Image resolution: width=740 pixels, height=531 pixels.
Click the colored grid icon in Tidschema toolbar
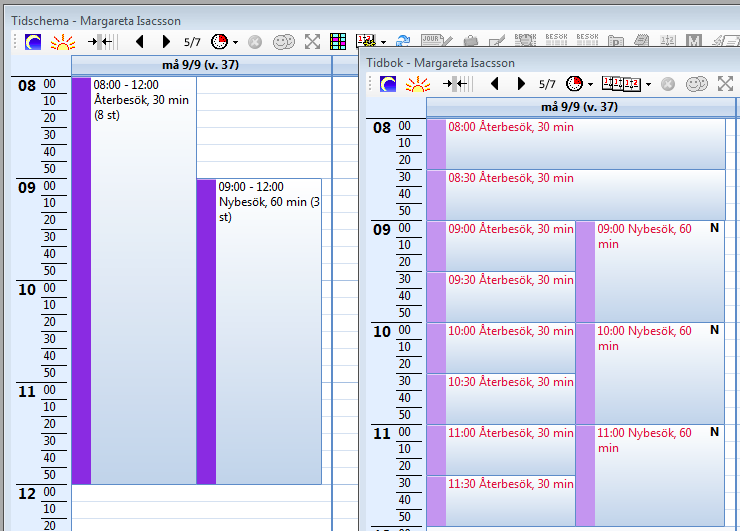[338, 42]
